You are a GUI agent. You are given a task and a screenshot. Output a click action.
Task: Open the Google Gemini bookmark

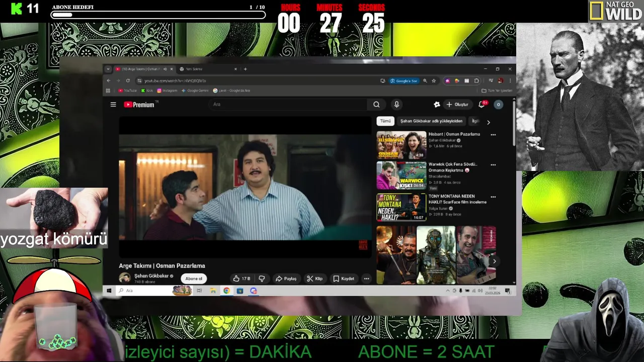coord(195,90)
